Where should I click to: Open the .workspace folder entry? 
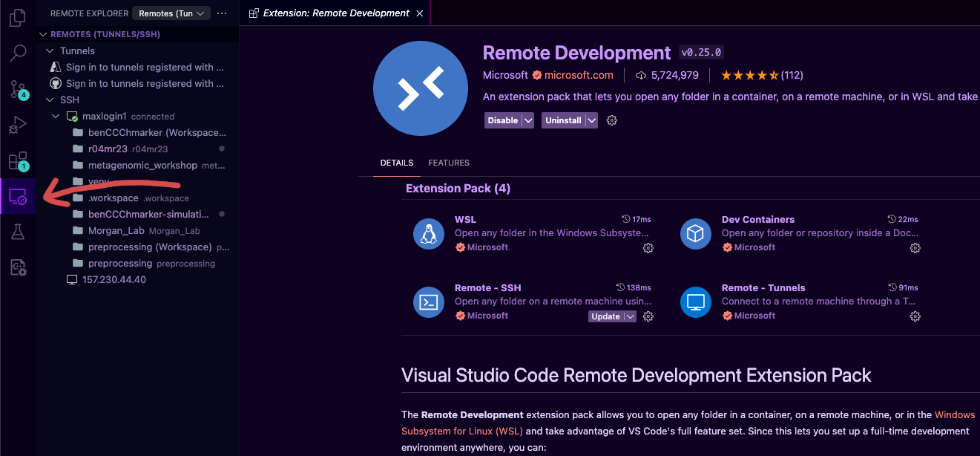(x=137, y=198)
